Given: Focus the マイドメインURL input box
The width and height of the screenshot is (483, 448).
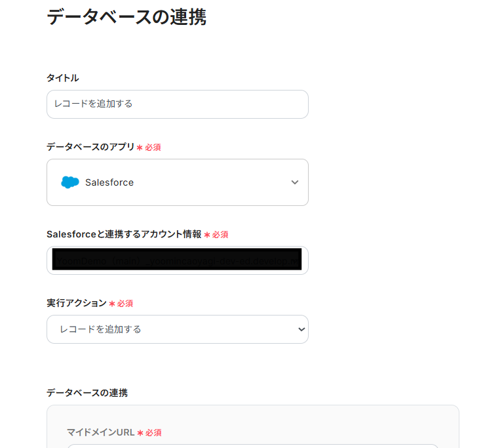Looking at the screenshot, I should point(252,445).
